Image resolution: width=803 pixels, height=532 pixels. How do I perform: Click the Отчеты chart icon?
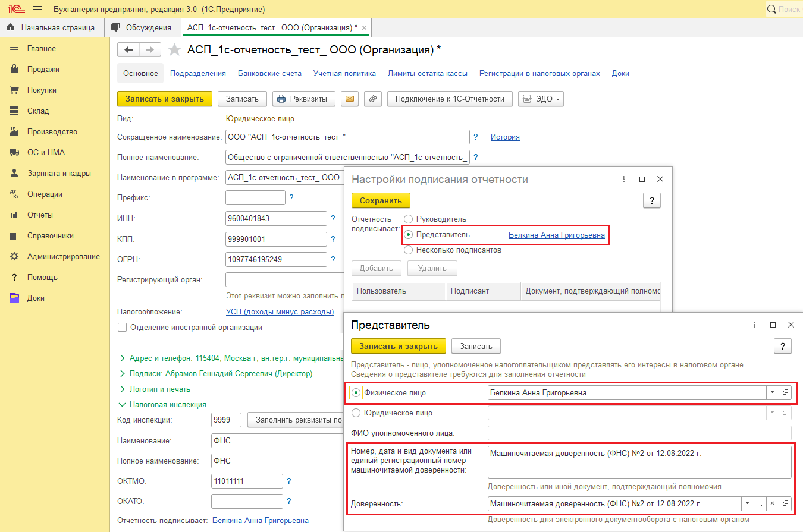15,215
